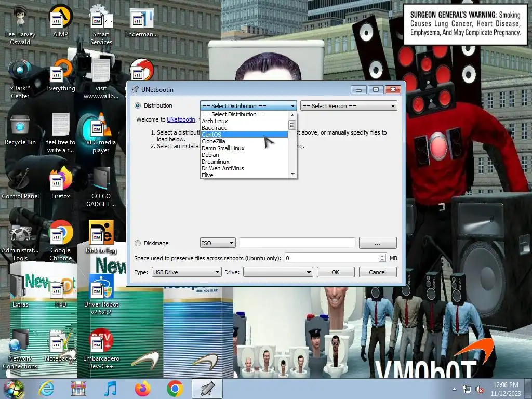Open the Drive selection dropdown
Image resolution: width=532 pixels, height=399 pixels.
[x=278, y=272]
